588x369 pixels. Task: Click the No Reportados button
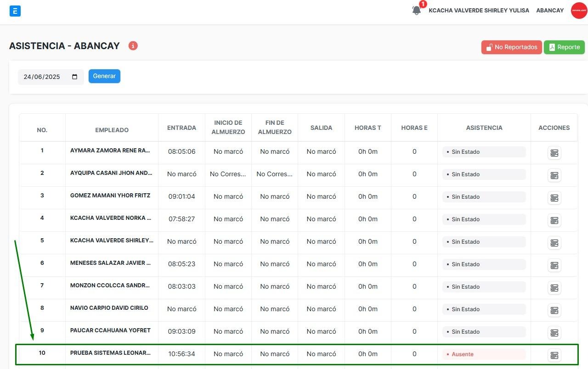click(511, 47)
